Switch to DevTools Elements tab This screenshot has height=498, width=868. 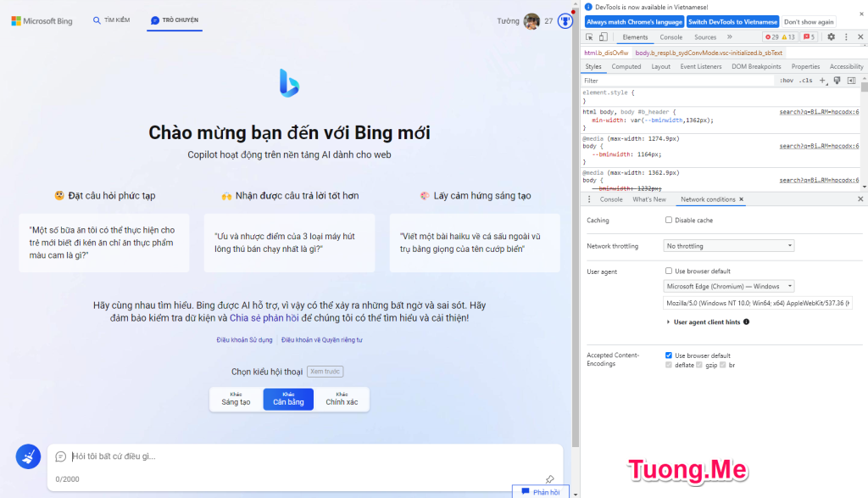tap(634, 37)
